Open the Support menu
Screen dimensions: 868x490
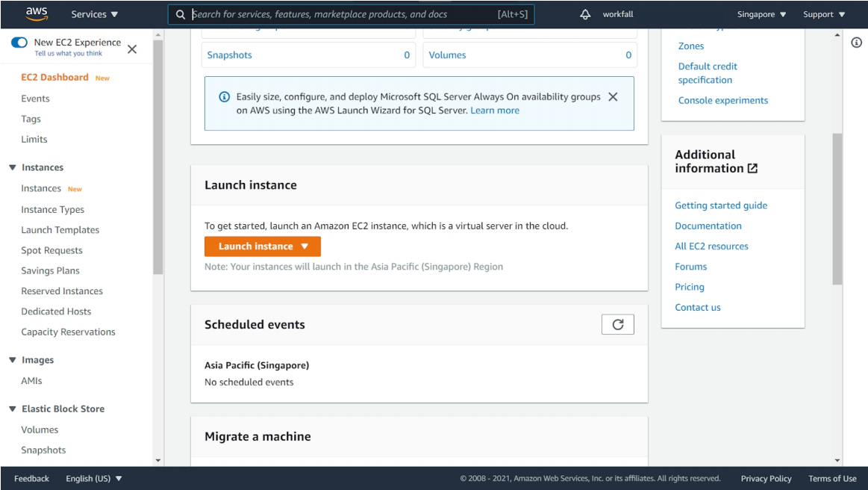point(824,14)
